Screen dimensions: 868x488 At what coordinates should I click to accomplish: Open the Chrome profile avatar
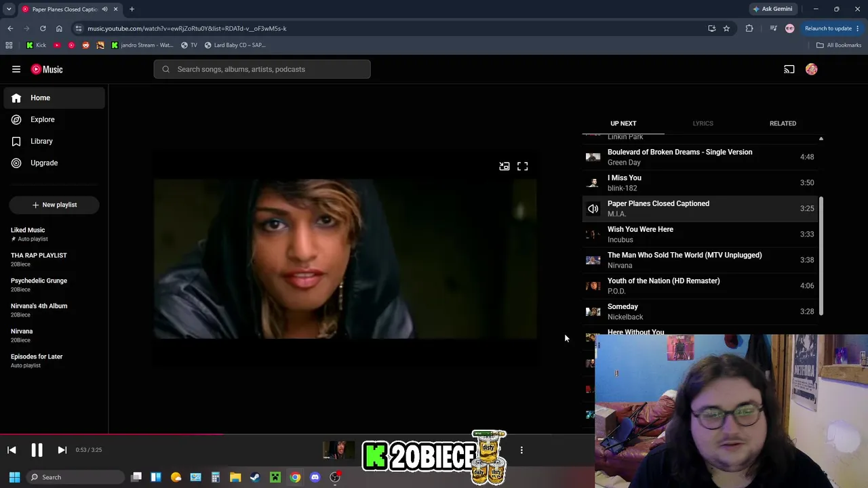tap(789, 28)
